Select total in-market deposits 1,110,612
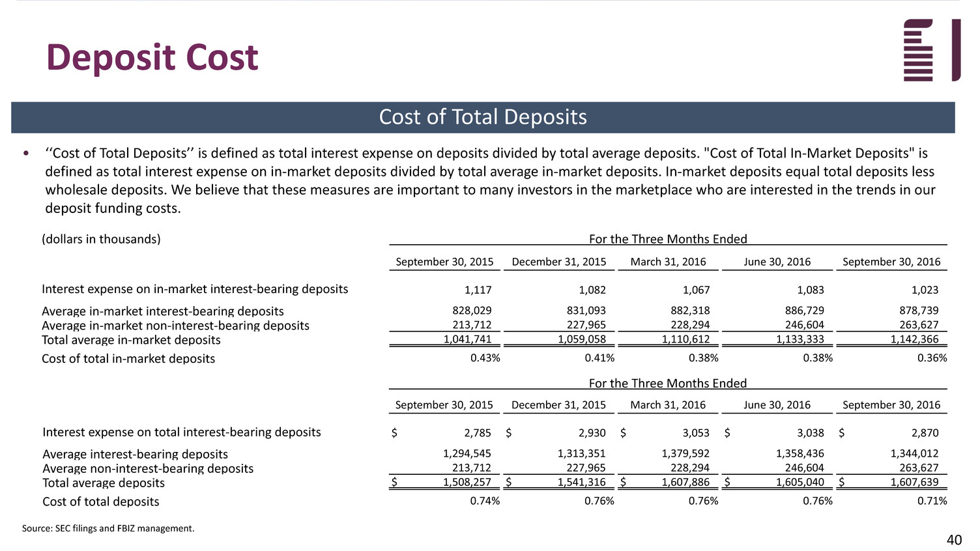Viewport: 980px width, 551px height. click(686, 339)
